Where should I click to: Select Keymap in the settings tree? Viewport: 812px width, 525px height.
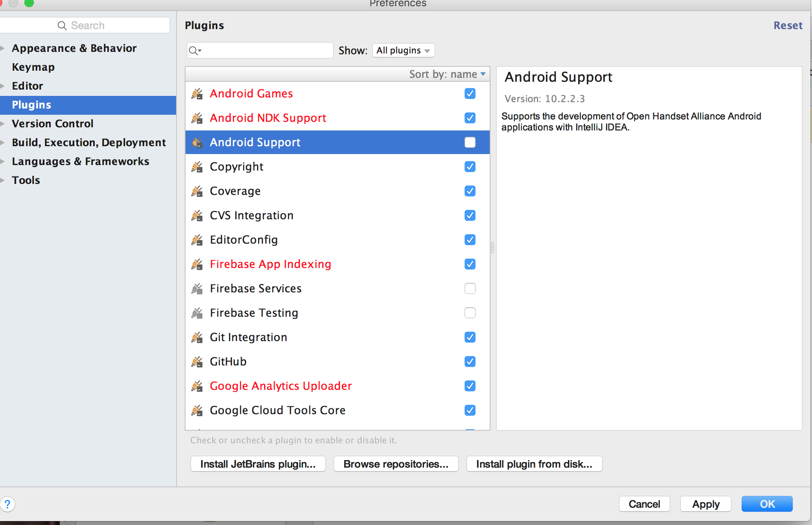coord(33,67)
